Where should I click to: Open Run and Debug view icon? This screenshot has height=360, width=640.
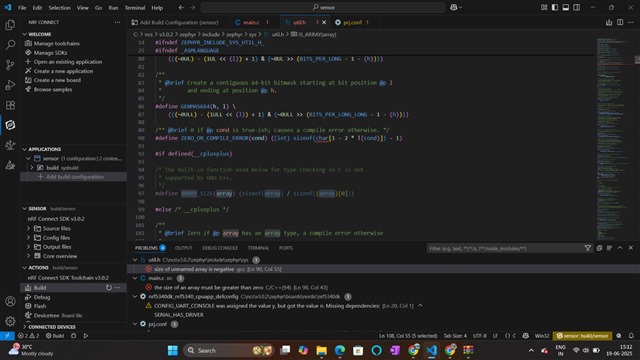pos(10,85)
